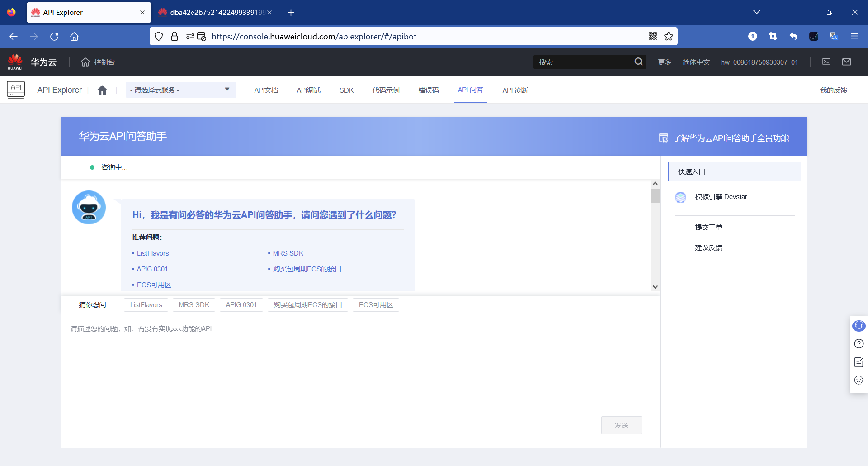Click the Huawei Cloud logo
This screenshot has height=466, width=868.
[15, 62]
